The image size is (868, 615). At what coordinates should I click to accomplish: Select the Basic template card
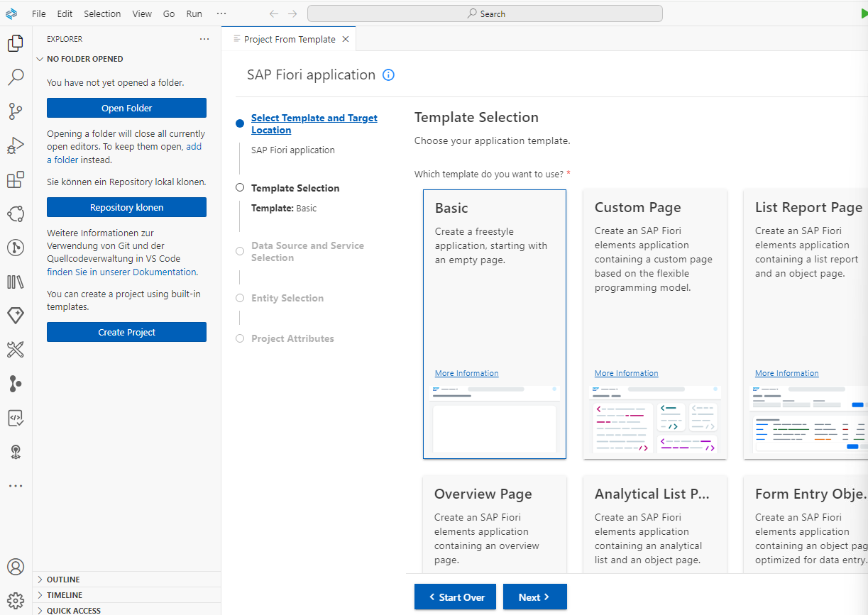pyautogui.click(x=495, y=324)
